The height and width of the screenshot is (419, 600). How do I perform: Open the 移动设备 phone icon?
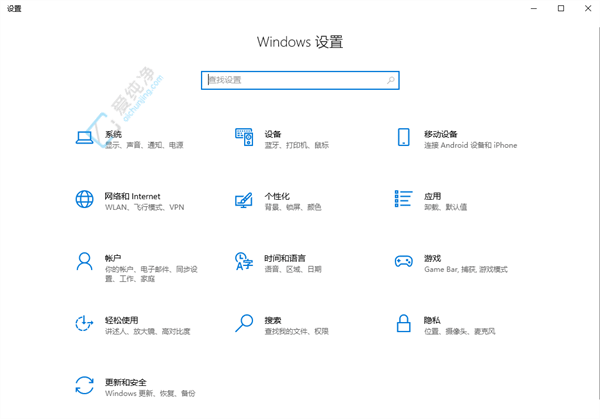click(403, 137)
